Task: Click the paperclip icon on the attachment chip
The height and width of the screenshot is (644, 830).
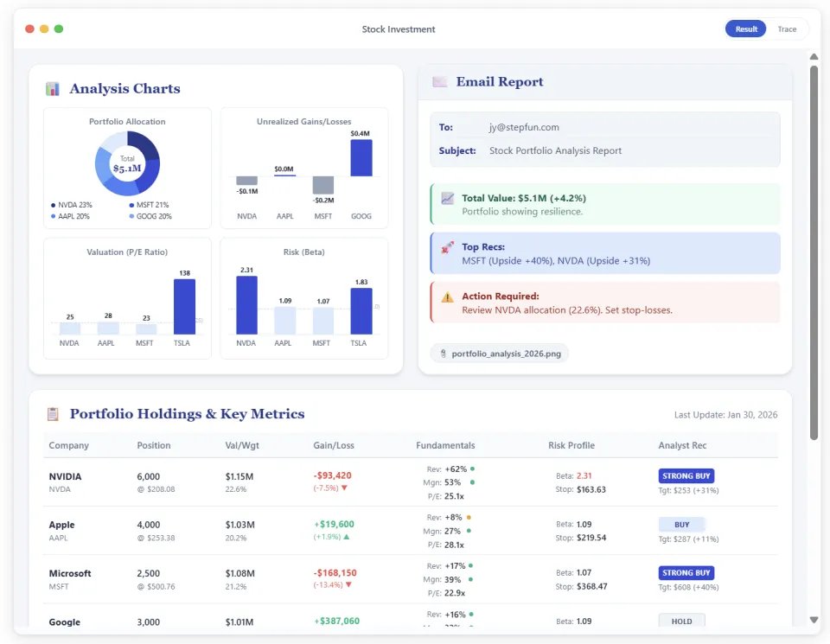Action: click(x=444, y=354)
